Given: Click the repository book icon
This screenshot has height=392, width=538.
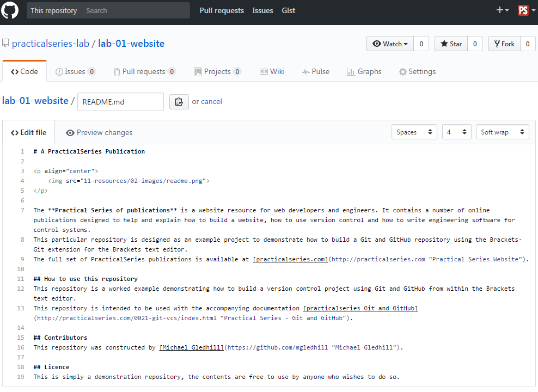Looking at the screenshot, I should (5, 43).
